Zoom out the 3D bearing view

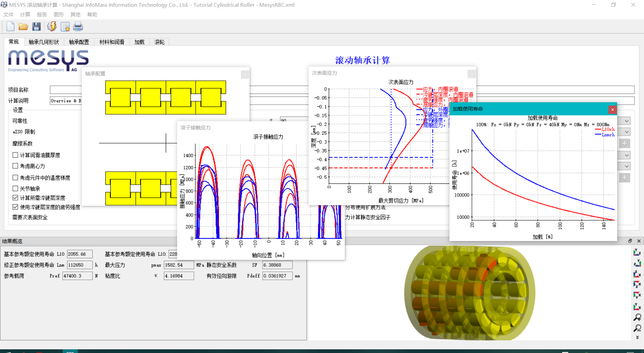(x=637, y=328)
